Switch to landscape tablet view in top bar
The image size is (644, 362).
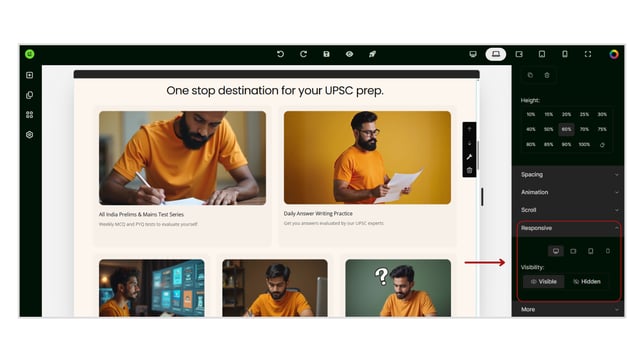tap(519, 54)
